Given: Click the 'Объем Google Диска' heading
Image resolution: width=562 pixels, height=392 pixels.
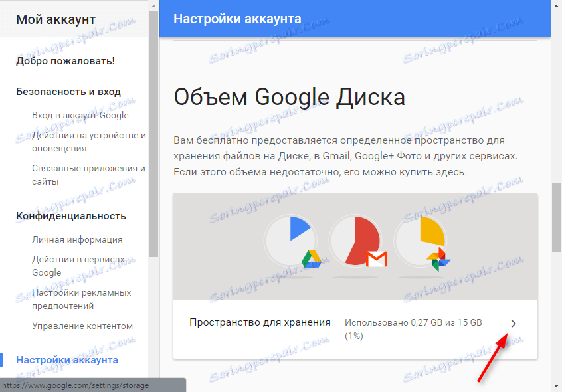Looking at the screenshot, I should coord(290,97).
